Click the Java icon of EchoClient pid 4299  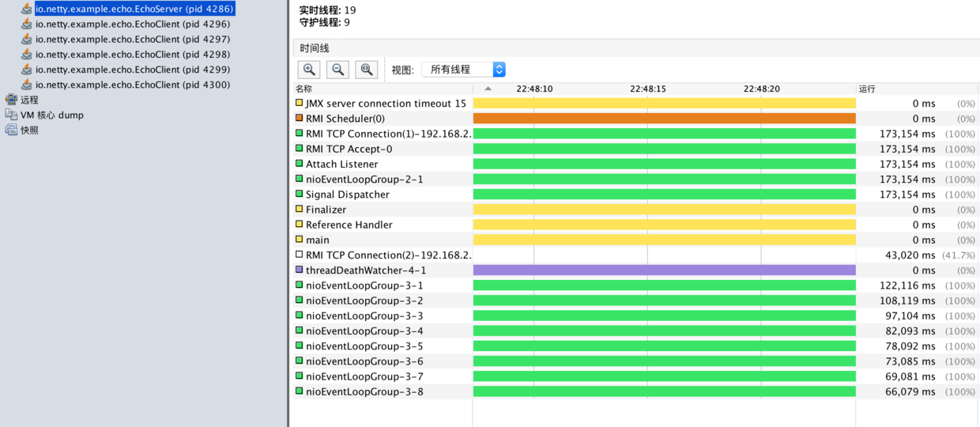28,69
